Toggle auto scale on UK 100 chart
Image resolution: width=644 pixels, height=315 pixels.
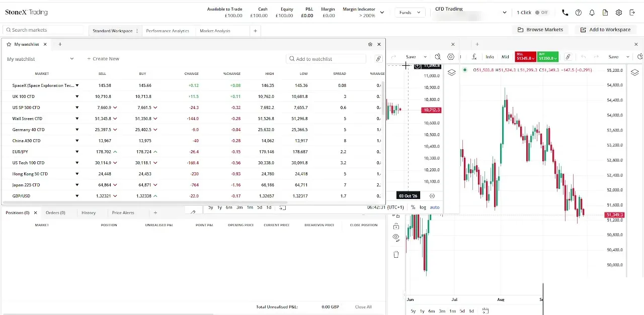[x=435, y=207]
